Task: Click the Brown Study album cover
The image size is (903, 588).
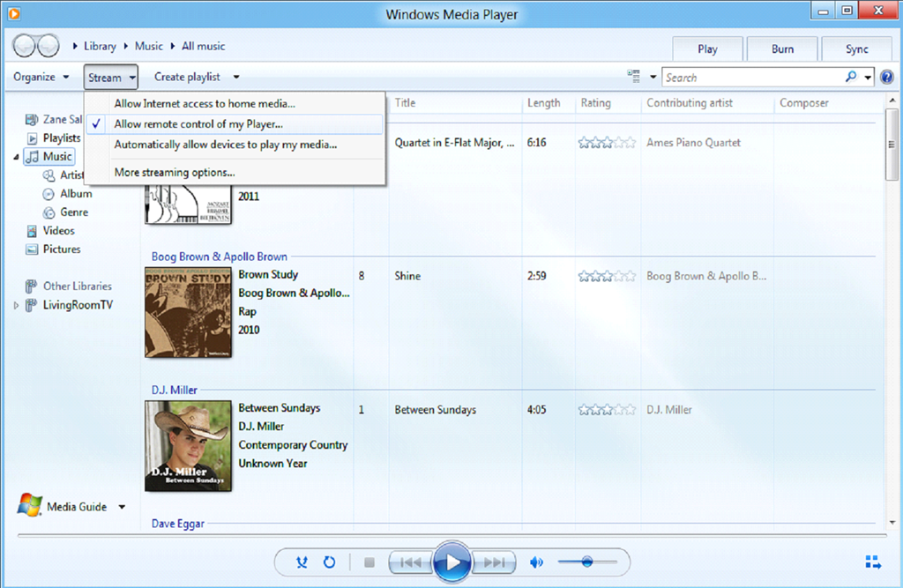Action: point(189,312)
